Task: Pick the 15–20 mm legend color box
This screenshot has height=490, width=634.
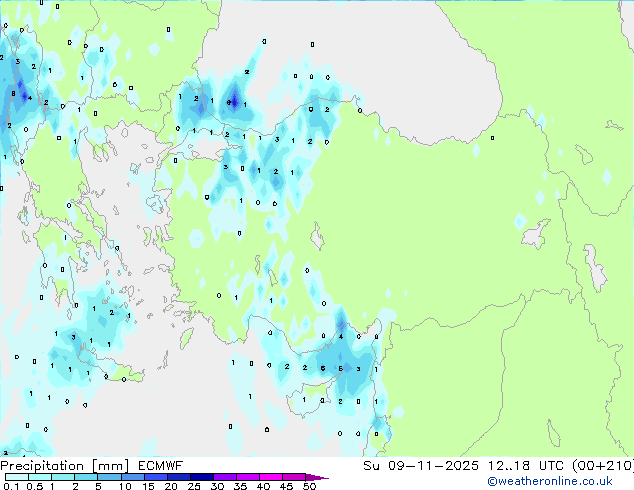Action: (x=155, y=477)
